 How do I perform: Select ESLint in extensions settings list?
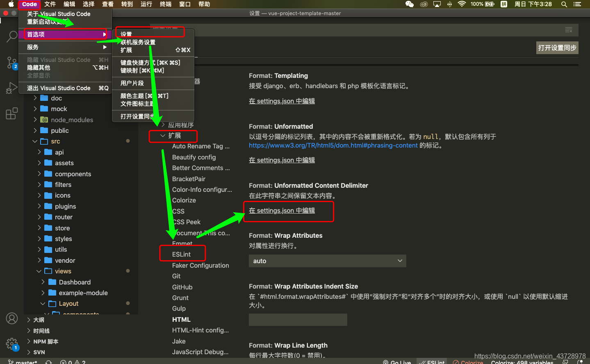point(181,255)
